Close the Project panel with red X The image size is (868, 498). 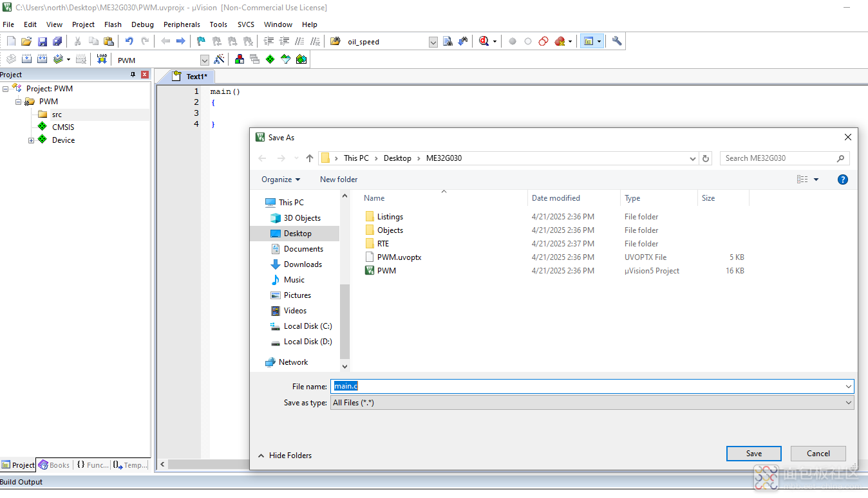(x=145, y=75)
